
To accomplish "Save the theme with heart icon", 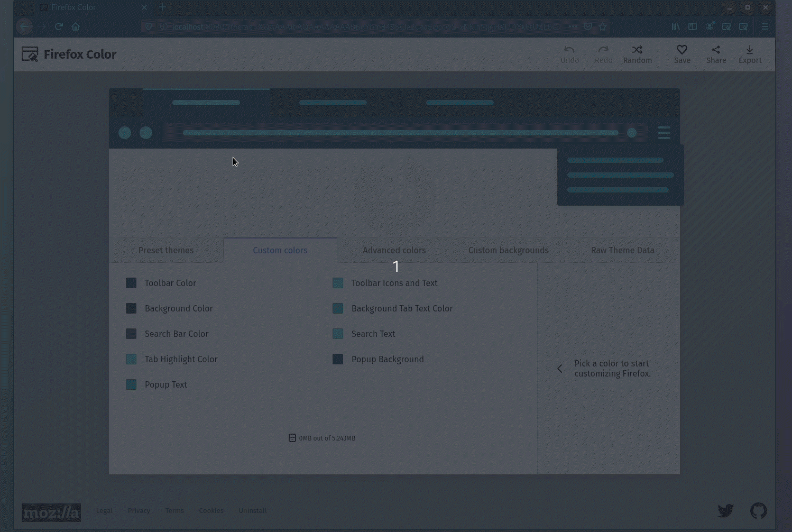I will pos(682,54).
